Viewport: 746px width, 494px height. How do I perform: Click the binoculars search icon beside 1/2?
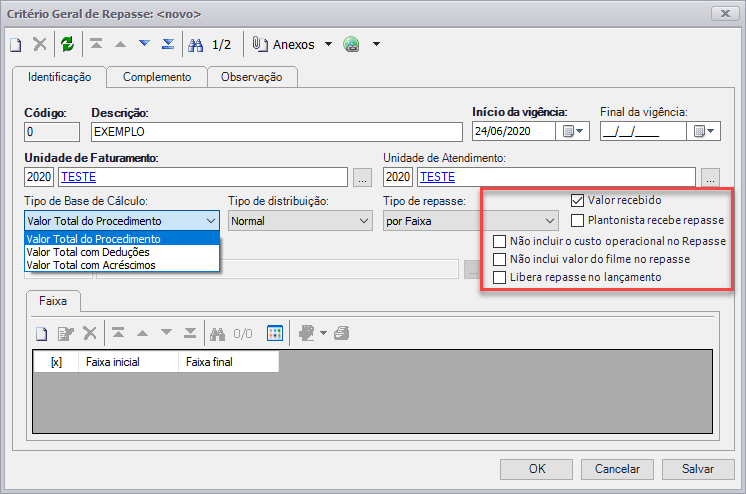coord(196,45)
